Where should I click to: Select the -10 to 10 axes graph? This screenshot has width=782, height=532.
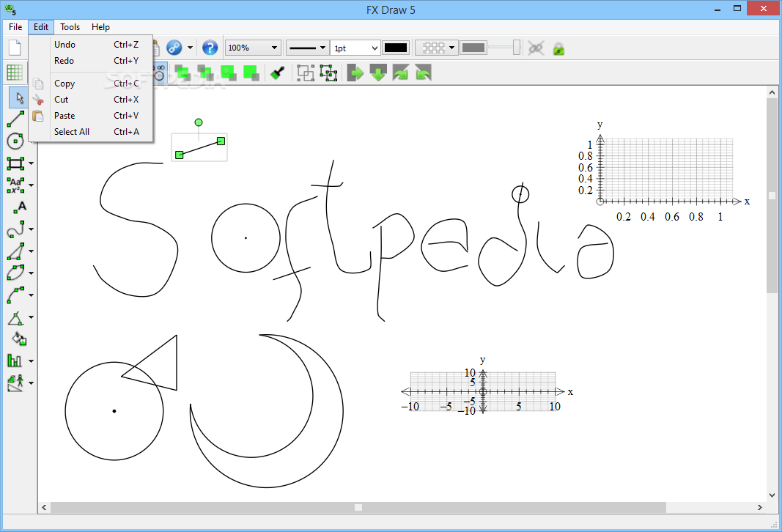coord(487,386)
